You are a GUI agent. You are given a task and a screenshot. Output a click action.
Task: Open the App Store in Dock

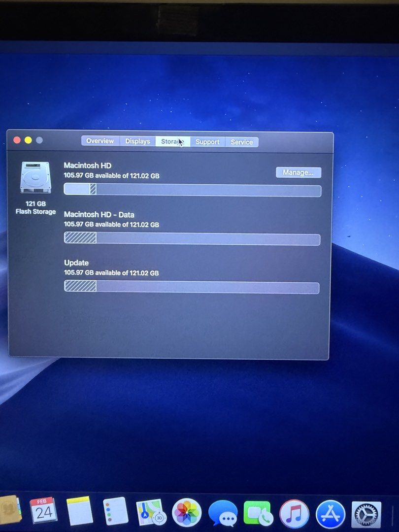(331, 514)
